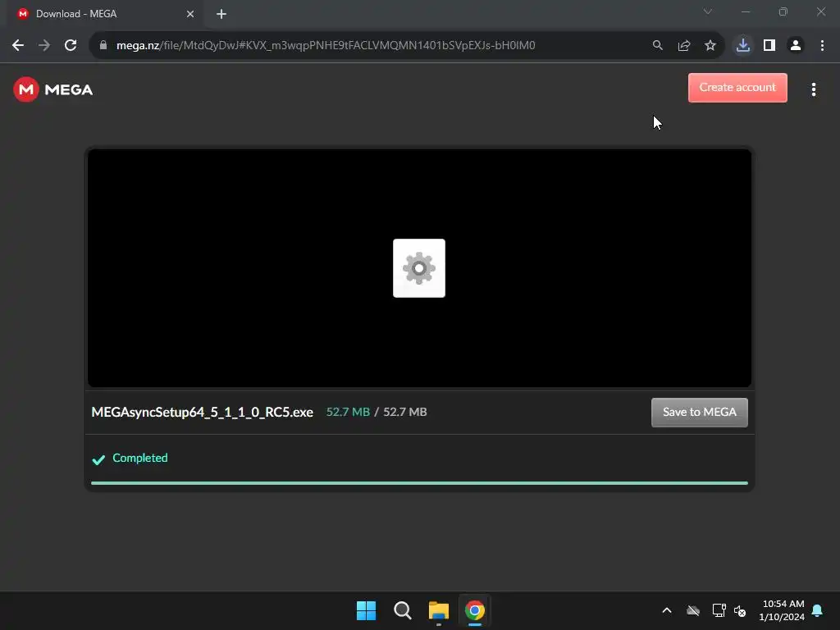Click the grey 52.7 MB total size
This screenshot has width=840, height=630.
(405, 412)
